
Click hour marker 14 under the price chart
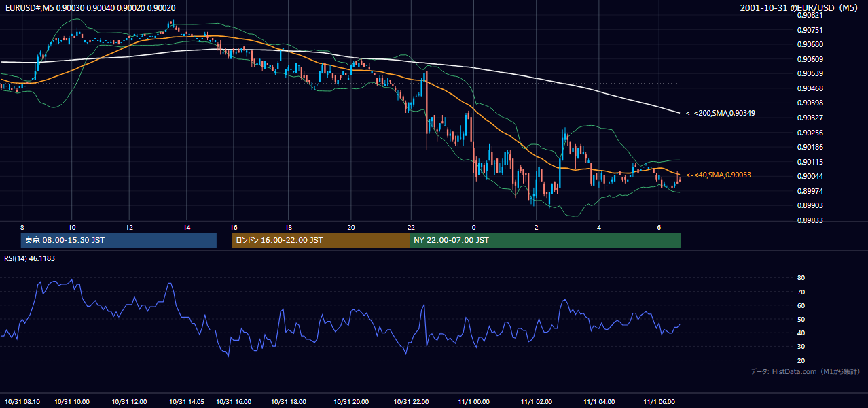coord(187,227)
